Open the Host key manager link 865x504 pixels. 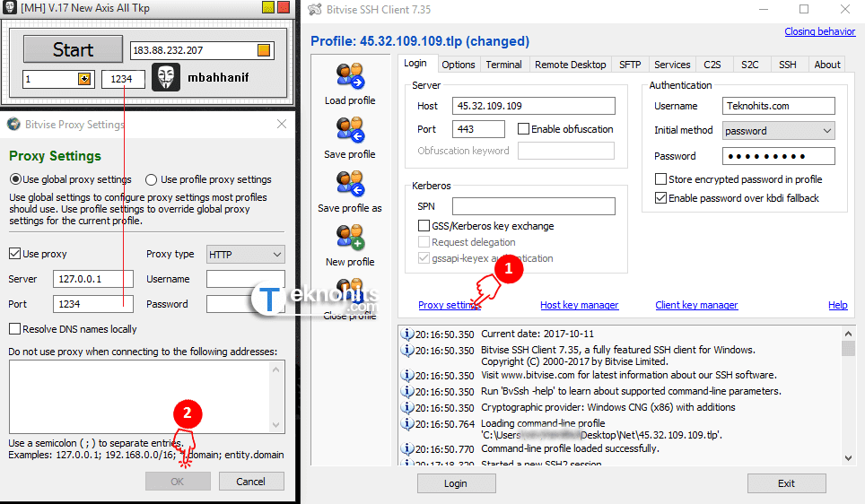580,305
